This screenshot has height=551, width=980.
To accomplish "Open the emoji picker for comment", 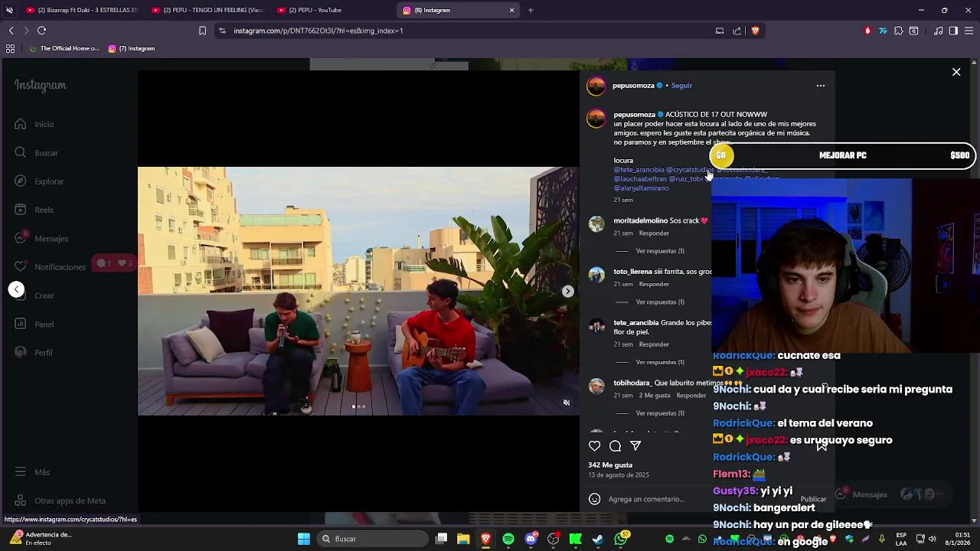I will [x=594, y=499].
